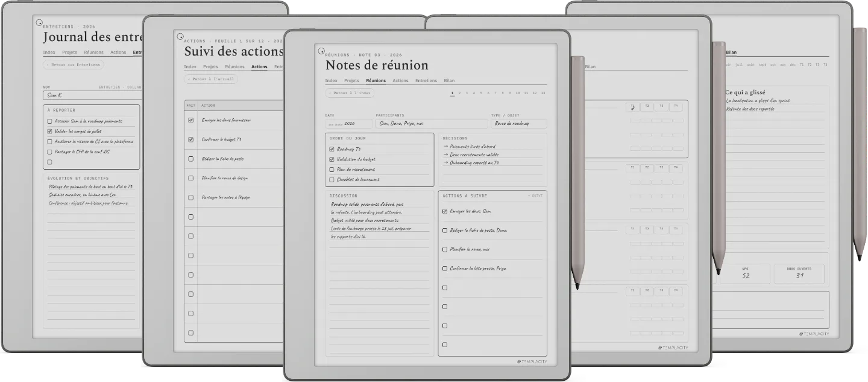
Task: Open Index tab in Notes de réunion
Action: 332,80
